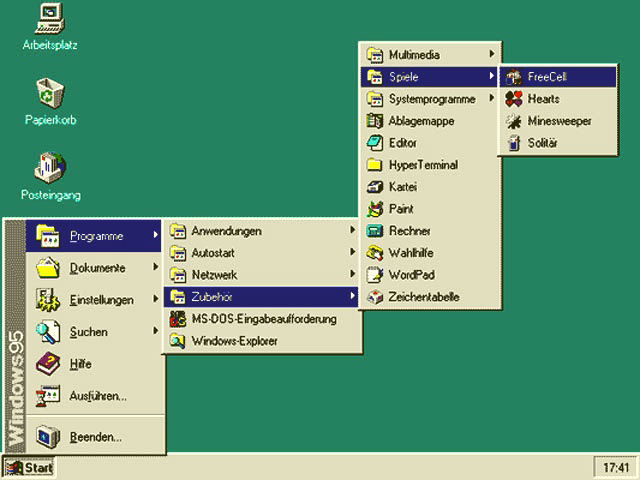Click the Rechner label
This screenshot has width=640, height=480.
click(409, 231)
